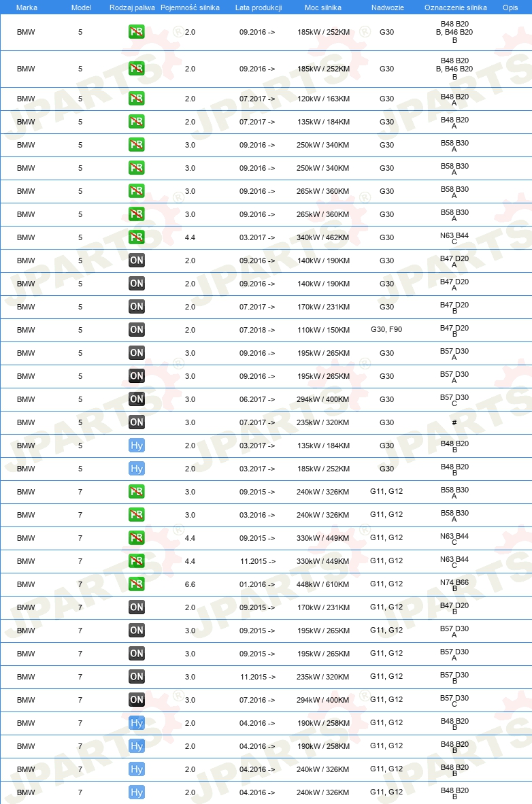The width and height of the screenshot is (532, 804).
Task: Click the petrol icon in the 120kW / 163KM row
Action: pyautogui.click(x=137, y=99)
